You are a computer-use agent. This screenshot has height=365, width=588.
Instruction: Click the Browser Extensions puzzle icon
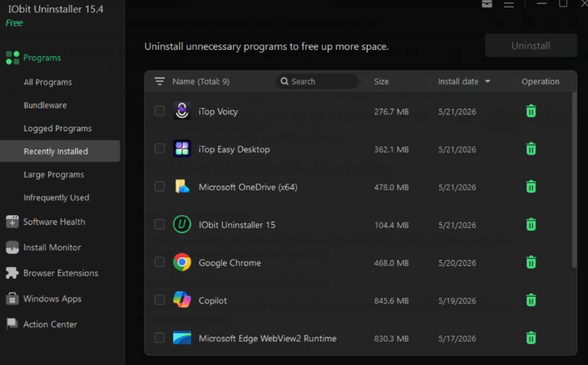[x=12, y=273]
